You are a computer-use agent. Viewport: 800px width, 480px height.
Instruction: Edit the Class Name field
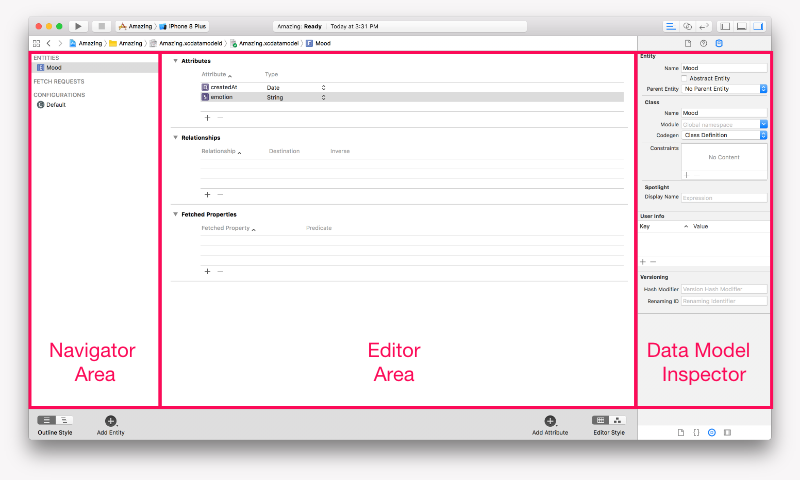pyautogui.click(x=724, y=113)
